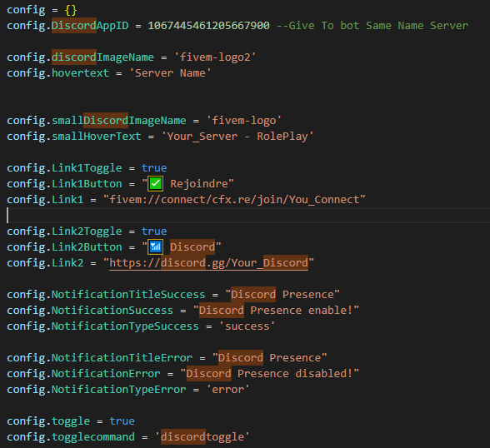This screenshot has height=448, width=490.
Task: Click the Rejoindre button text
Action: [198, 183]
